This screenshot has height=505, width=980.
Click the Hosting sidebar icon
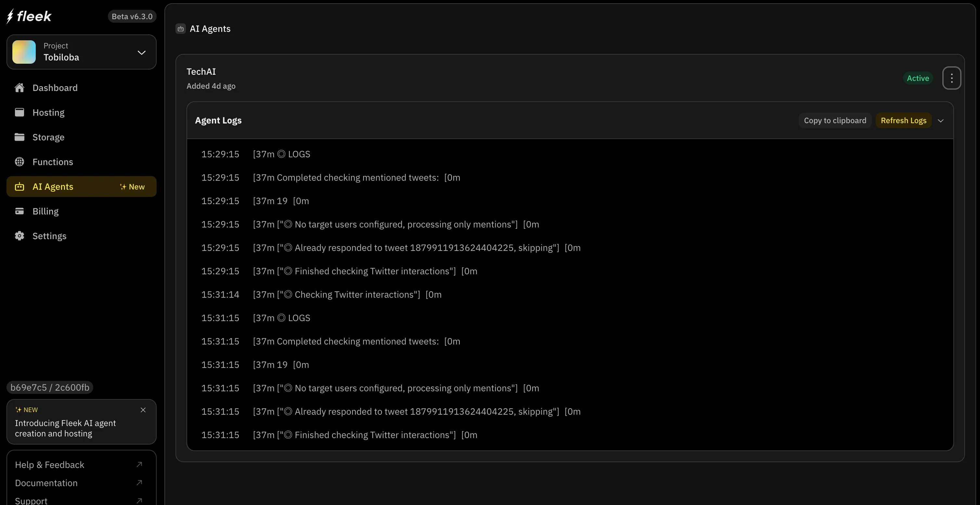(x=19, y=112)
